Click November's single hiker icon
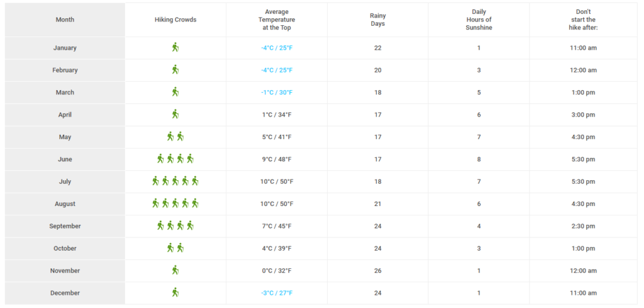This screenshot has width=644, height=308. point(175,270)
